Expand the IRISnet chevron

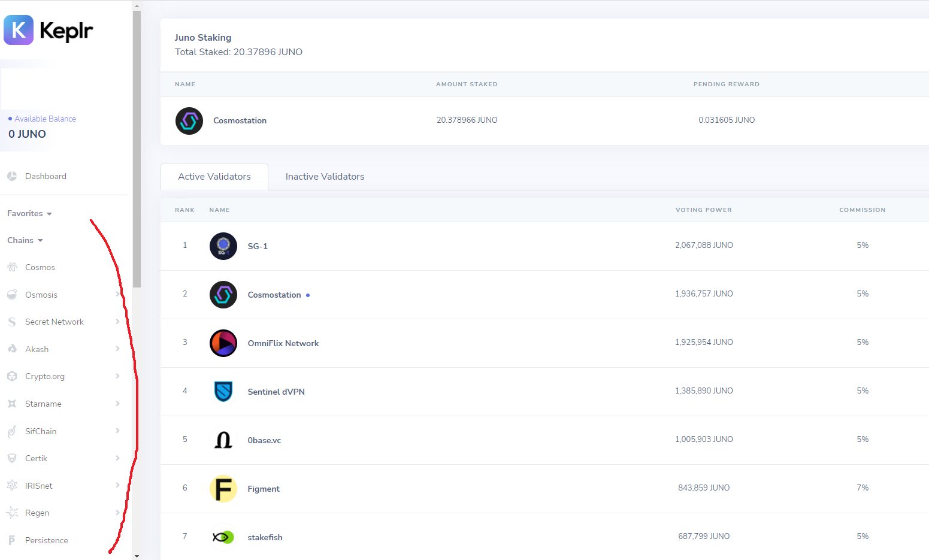[117, 485]
